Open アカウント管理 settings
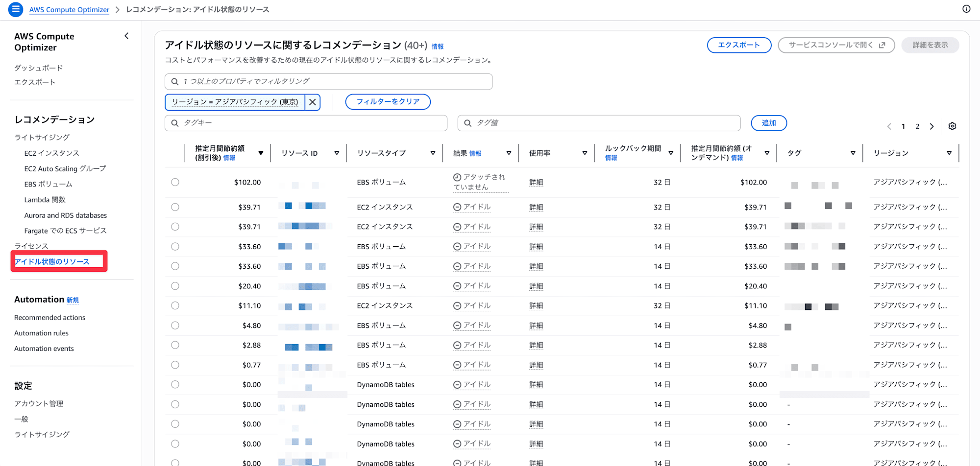Screen dimensions: 980x466 tap(39, 403)
